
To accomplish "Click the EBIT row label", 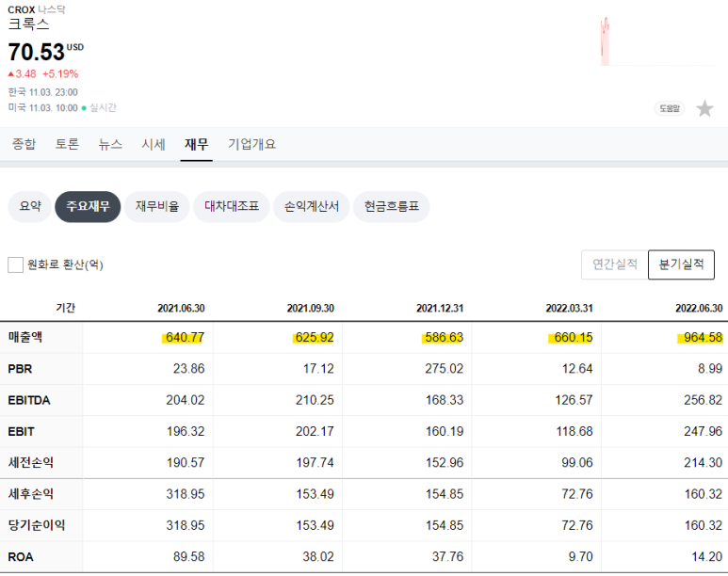I will pos(21,431).
